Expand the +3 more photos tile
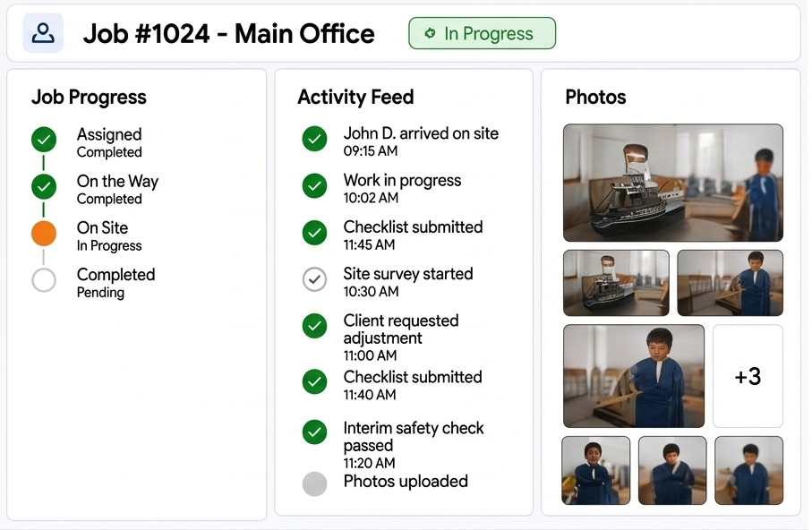Image resolution: width=812 pixels, height=530 pixels. 748,376
